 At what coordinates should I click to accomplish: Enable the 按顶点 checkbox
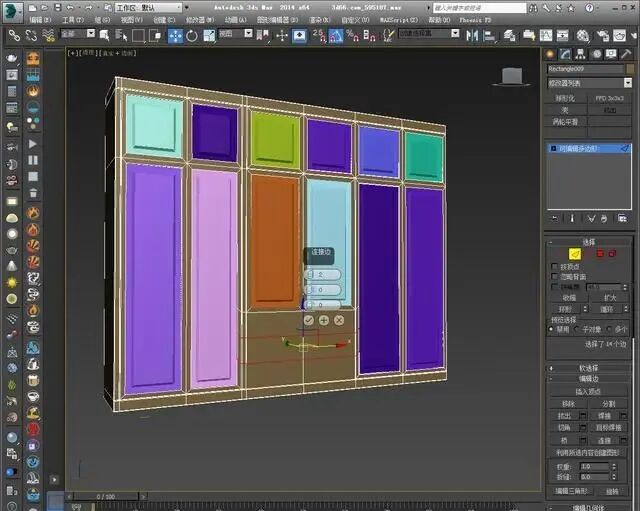click(554, 266)
